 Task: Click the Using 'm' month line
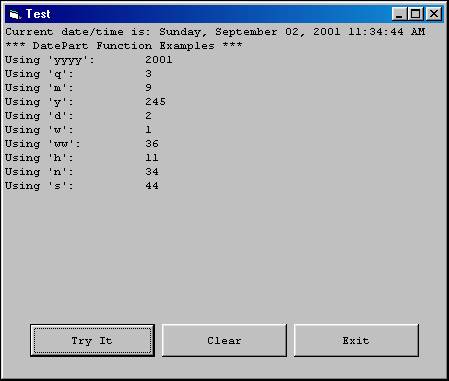[x=78, y=88]
